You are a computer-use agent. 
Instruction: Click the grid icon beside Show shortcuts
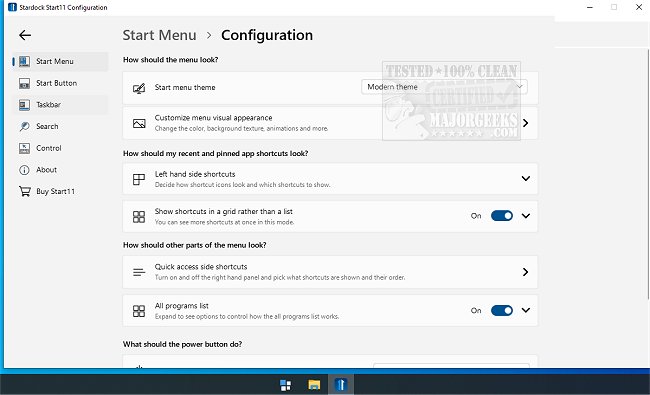coord(139,216)
